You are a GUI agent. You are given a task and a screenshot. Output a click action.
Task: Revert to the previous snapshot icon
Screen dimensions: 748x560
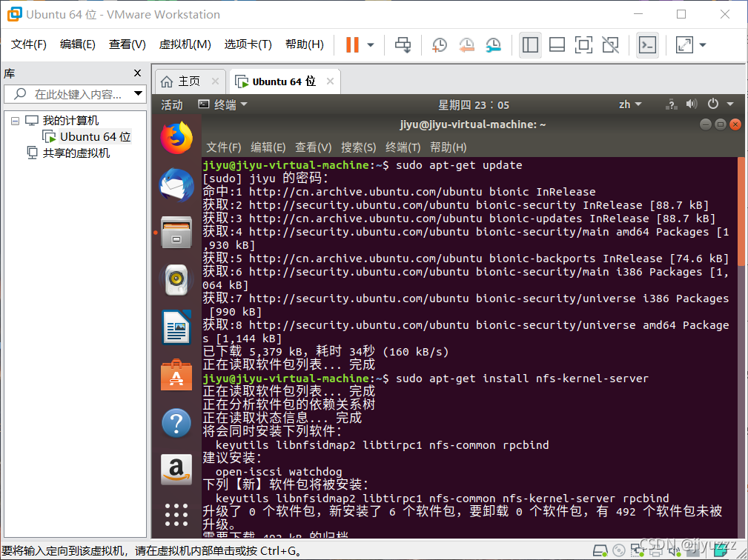click(x=466, y=44)
